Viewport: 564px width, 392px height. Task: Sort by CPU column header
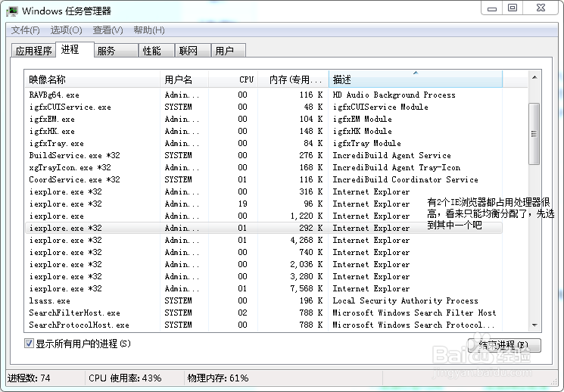click(233, 79)
